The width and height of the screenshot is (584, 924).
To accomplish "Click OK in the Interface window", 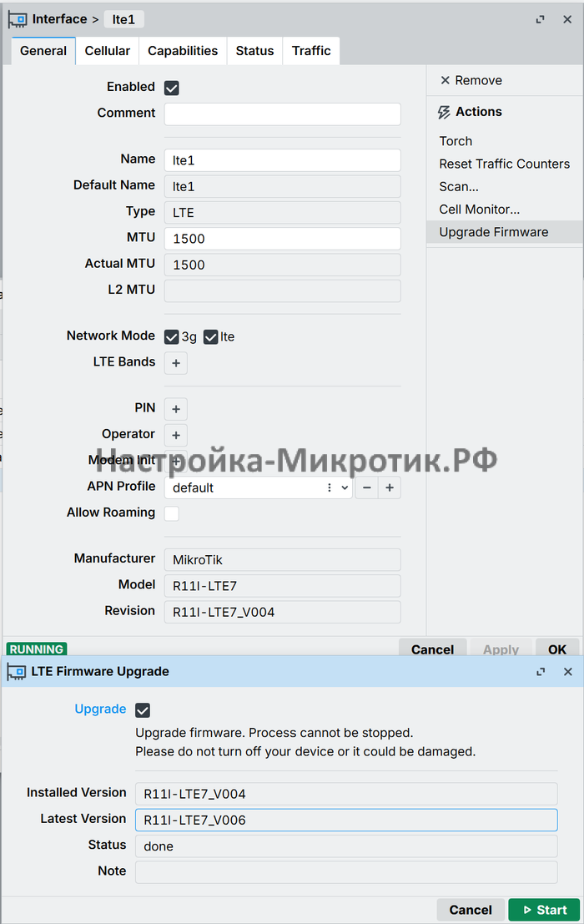I will coord(557,649).
